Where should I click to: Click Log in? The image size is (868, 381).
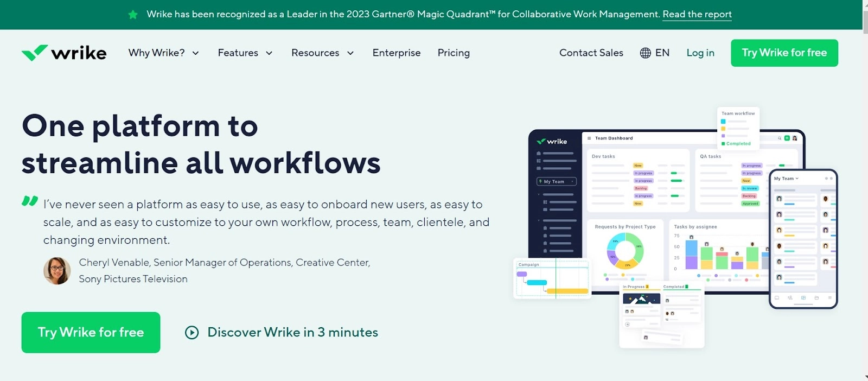tap(700, 53)
